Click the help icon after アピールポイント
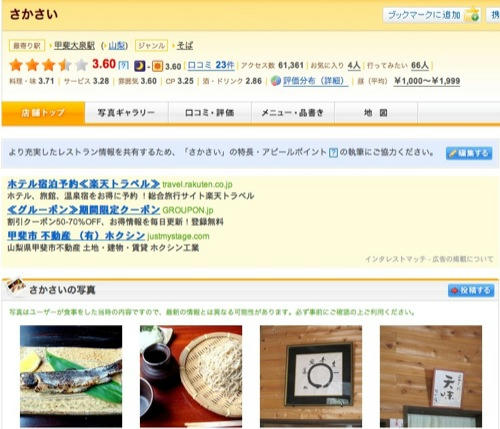 click(333, 153)
